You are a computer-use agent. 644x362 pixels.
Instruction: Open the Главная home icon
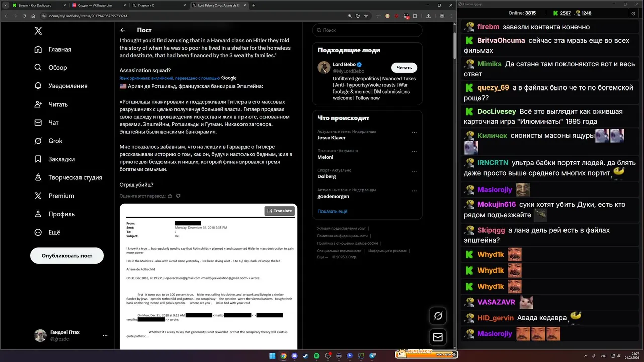38,49
